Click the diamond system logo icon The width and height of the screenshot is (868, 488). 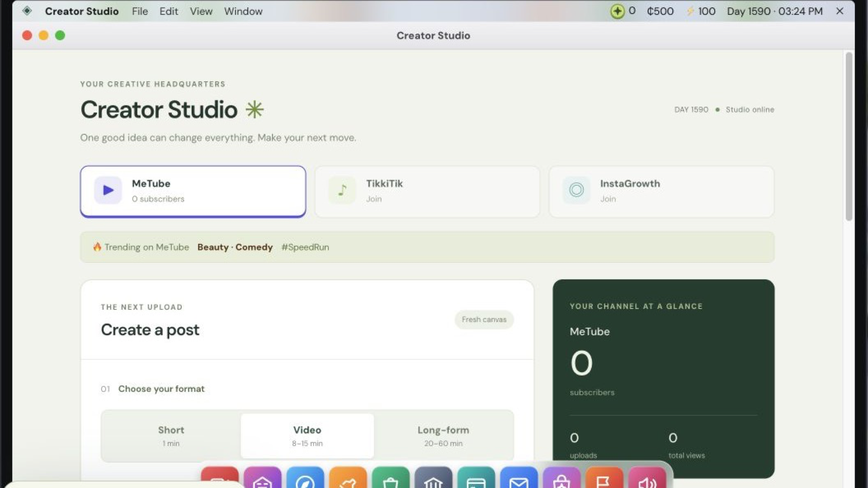coord(27,11)
